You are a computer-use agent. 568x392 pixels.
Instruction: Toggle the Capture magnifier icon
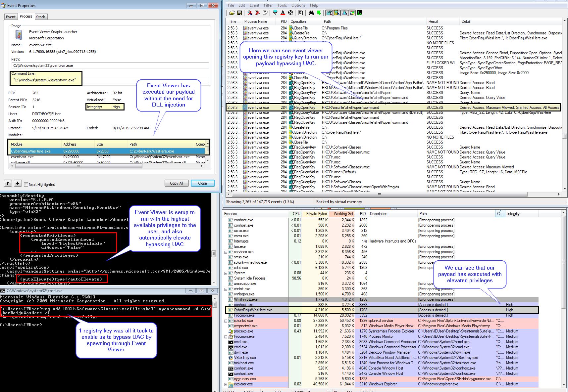click(250, 13)
